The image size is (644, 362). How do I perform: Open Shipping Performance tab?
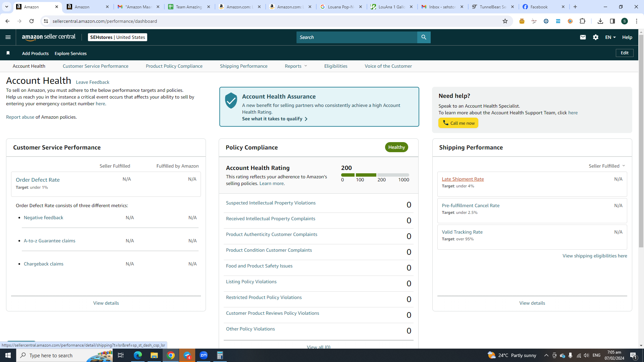(244, 66)
